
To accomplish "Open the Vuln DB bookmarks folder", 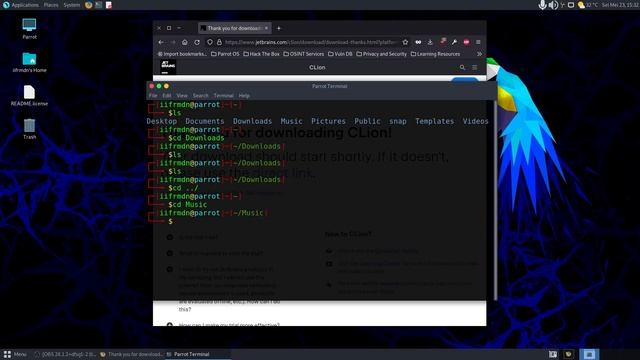I will pos(340,54).
